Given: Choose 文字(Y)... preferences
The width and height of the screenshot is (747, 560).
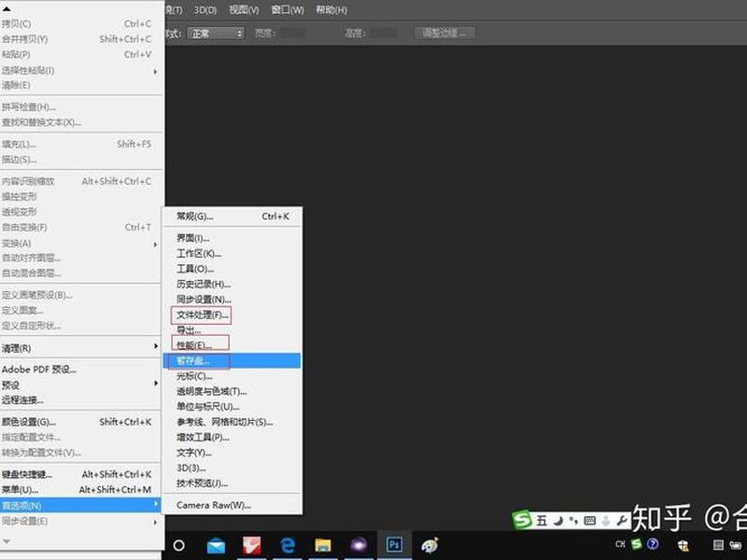Looking at the screenshot, I should (232, 453).
